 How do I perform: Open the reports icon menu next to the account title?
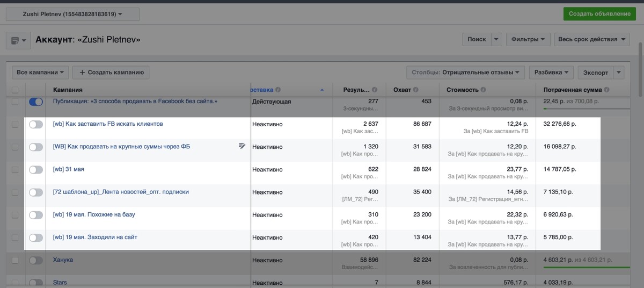tap(18, 40)
